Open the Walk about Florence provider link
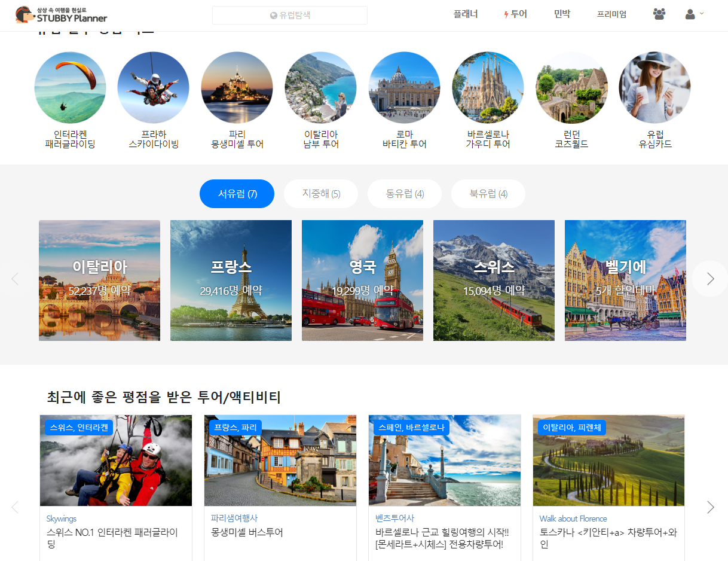Screen dimensions: 728x561 pyautogui.click(x=573, y=519)
